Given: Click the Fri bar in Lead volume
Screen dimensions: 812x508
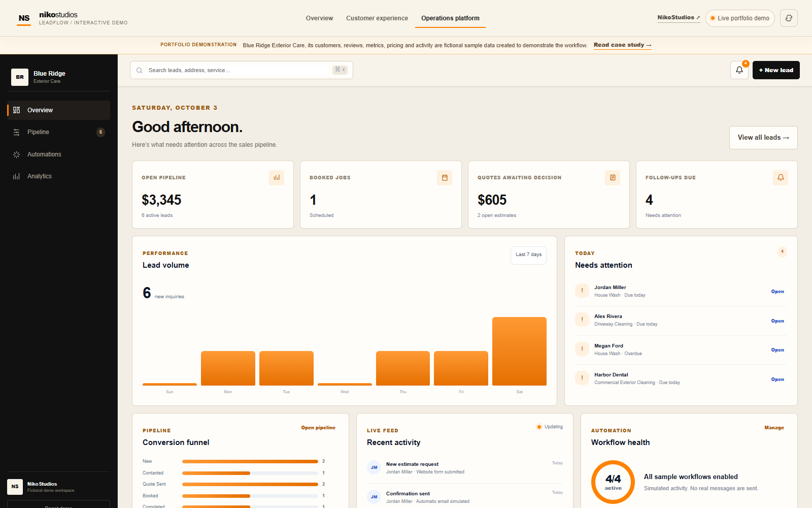Looking at the screenshot, I should point(461,368).
